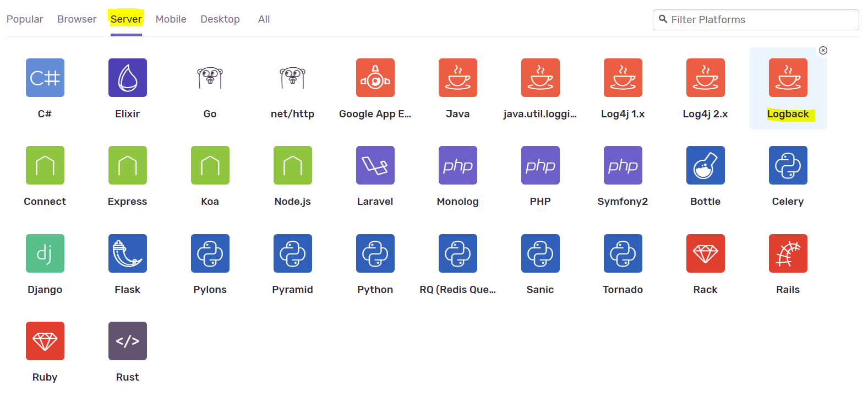Choose the Google App Engine icon

(x=375, y=78)
